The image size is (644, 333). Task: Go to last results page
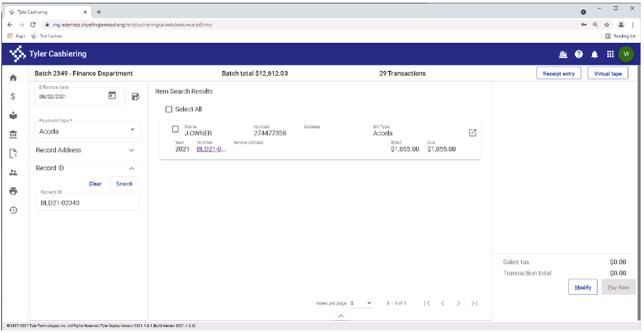474,304
